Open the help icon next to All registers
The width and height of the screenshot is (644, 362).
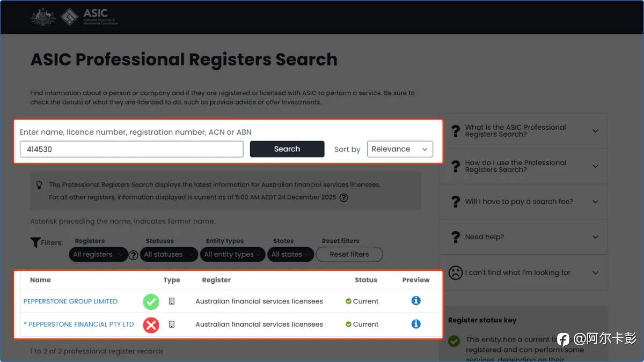coord(134,255)
